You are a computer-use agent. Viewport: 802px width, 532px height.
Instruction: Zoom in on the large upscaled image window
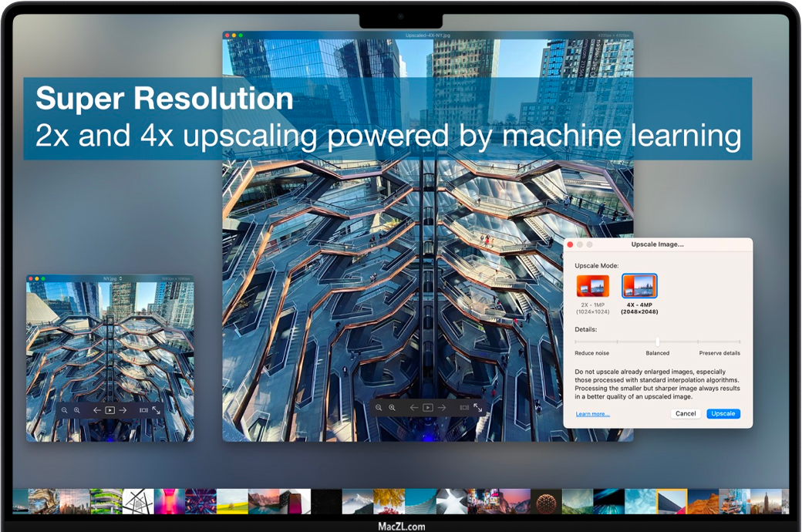point(392,408)
